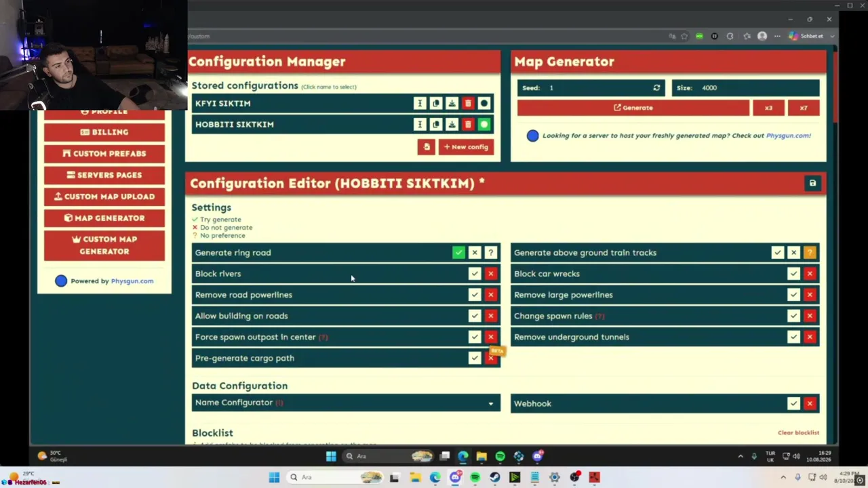Open Discord from the bottom taskbar

[x=455, y=477]
